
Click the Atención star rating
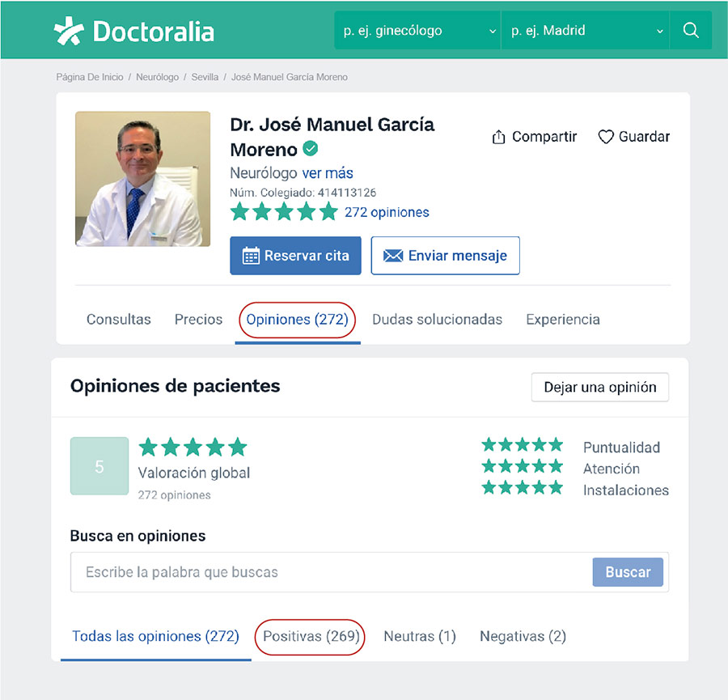pyautogui.click(x=523, y=466)
